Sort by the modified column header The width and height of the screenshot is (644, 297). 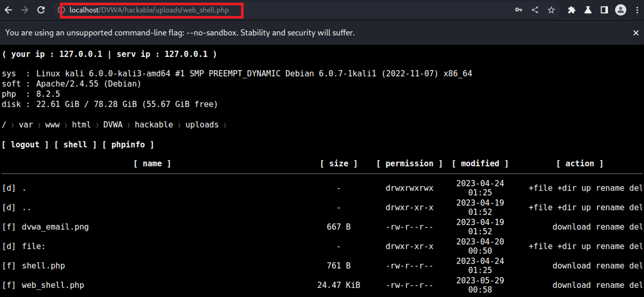tap(480, 163)
